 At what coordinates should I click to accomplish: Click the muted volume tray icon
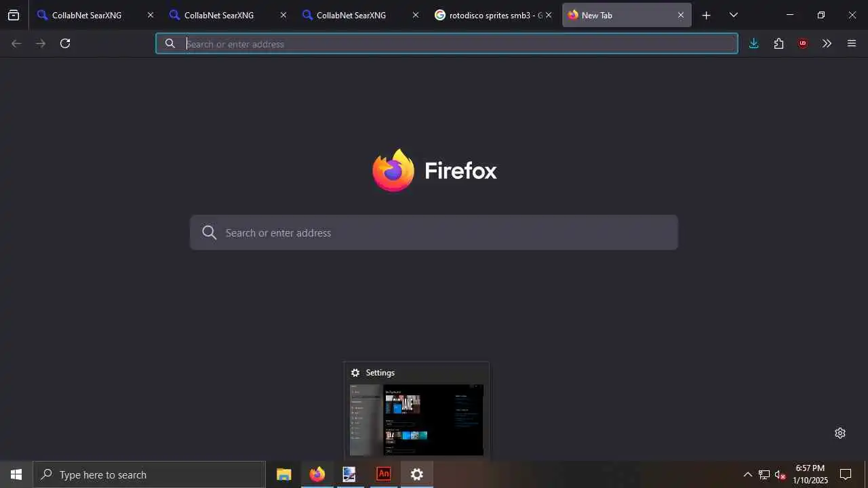tap(781, 474)
